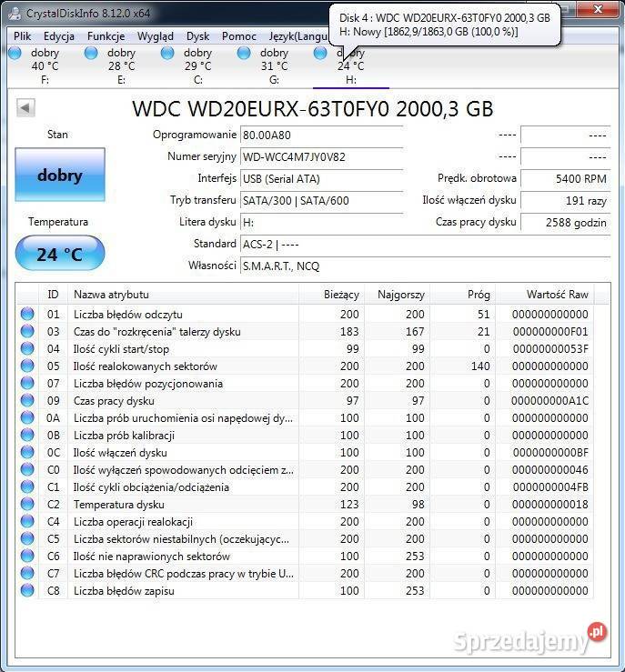Click status orb for attribute C2 temperature
This screenshot has height=672, width=625.
pyautogui.click(x=27, y=505)
